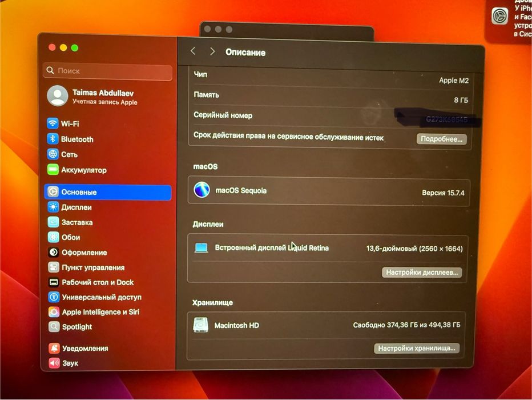Select Звук in the sidebar
532x400 pixels.
click(108, 363)
